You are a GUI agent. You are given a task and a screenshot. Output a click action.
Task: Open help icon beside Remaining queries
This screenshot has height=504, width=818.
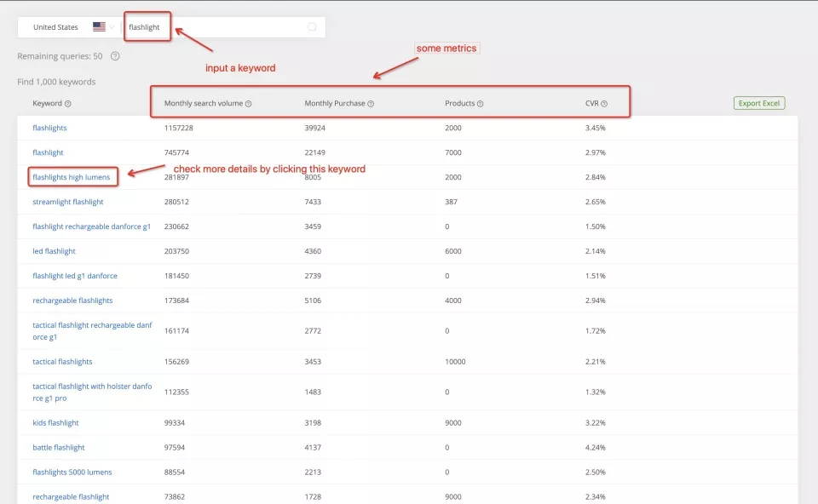pos(115,56)
